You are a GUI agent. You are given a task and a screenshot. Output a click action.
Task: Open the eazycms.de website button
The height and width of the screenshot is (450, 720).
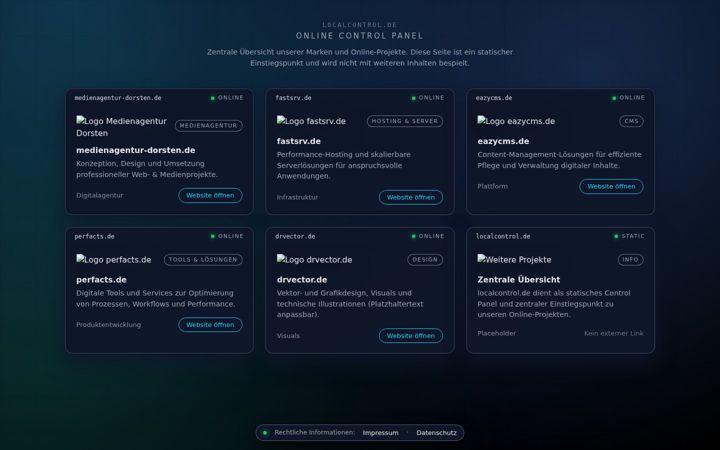point(611,186)
